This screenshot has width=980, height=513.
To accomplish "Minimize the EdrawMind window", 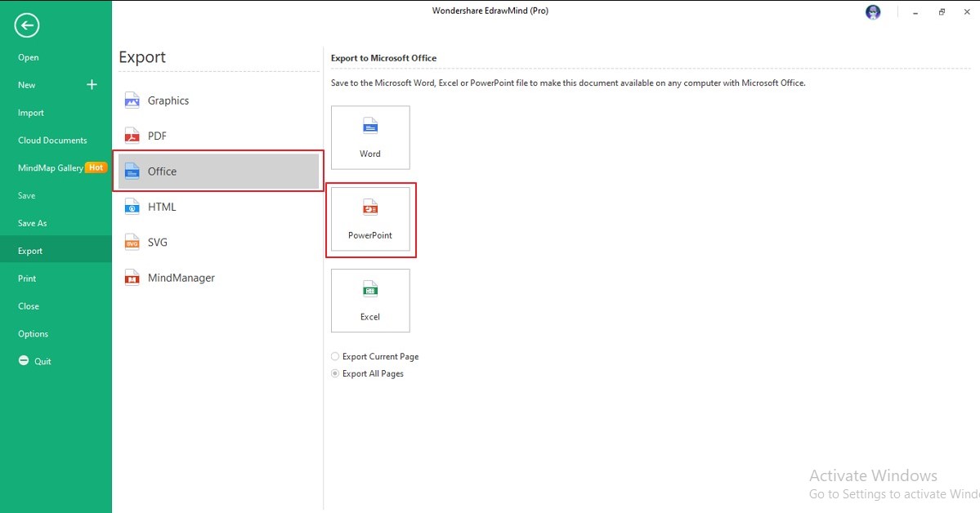I will pyautogui.click(x=915, y=12).
